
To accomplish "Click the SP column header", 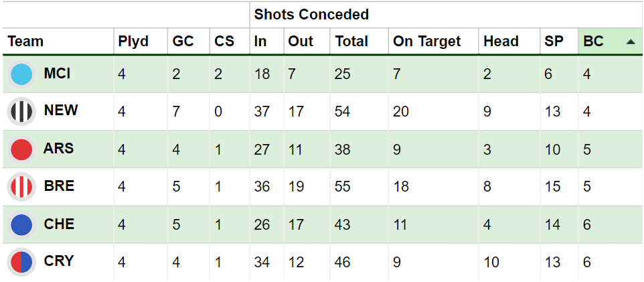I will [x=554, y=42].
